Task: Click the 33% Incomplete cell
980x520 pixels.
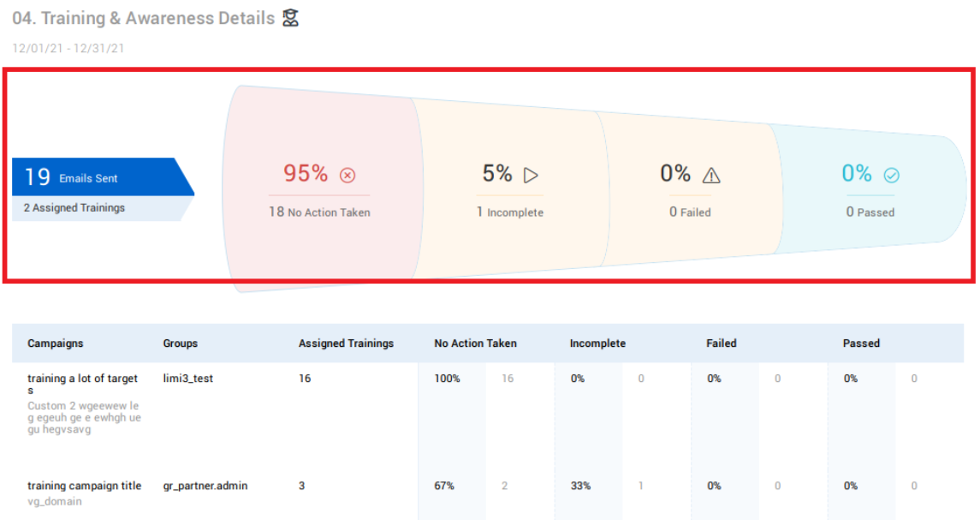Action: pos(580,486)
